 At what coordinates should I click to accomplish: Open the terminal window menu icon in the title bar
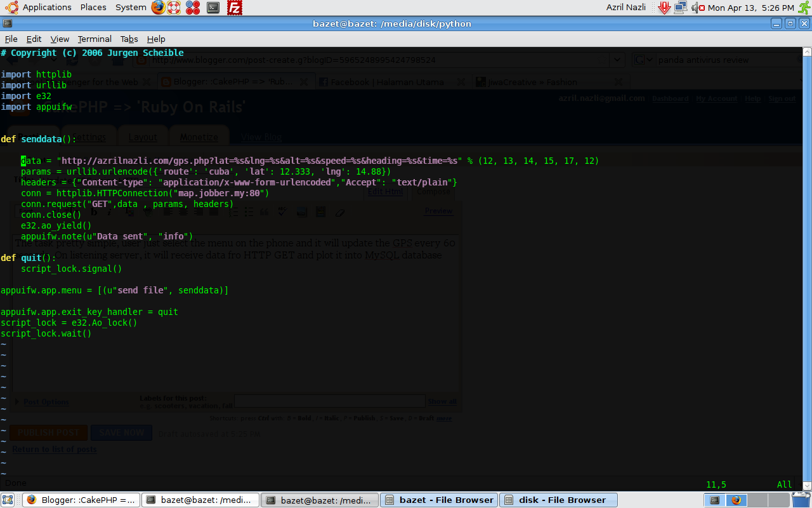(x=7, y=23)
